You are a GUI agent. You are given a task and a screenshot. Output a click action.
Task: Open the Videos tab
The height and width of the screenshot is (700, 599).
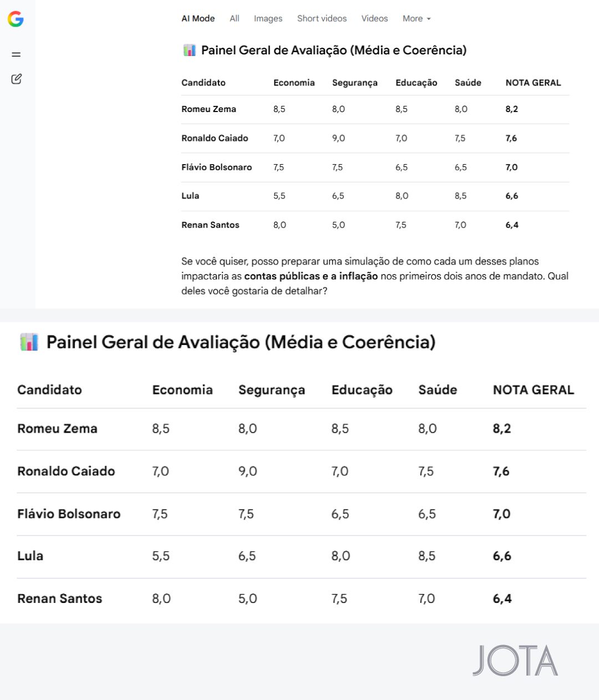[374, 18]
